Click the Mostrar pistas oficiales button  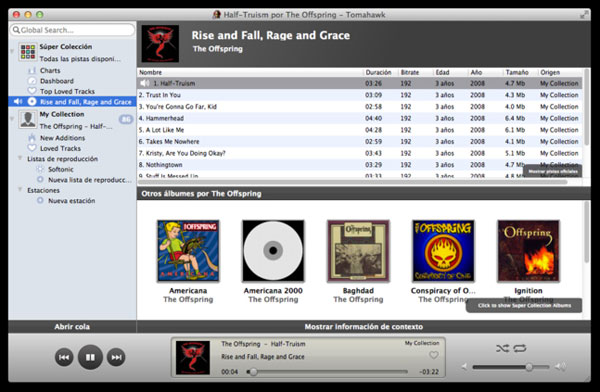click(x=553, y=171)
